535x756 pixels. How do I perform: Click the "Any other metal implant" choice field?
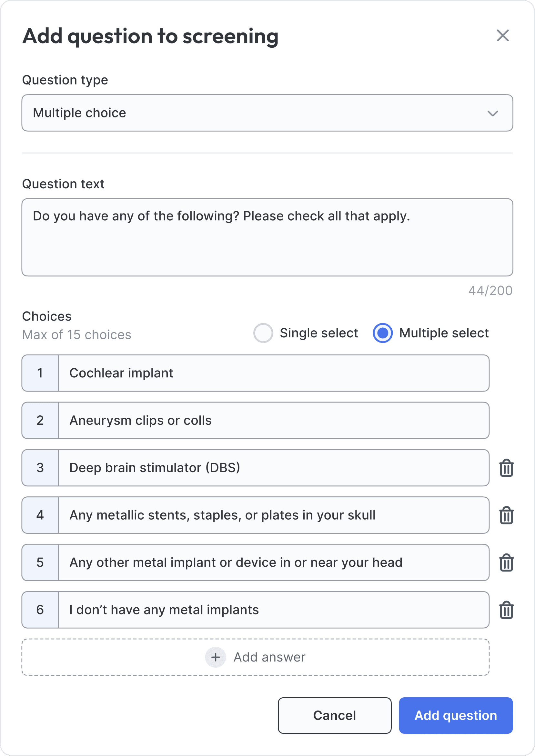(x=273, y=563)
